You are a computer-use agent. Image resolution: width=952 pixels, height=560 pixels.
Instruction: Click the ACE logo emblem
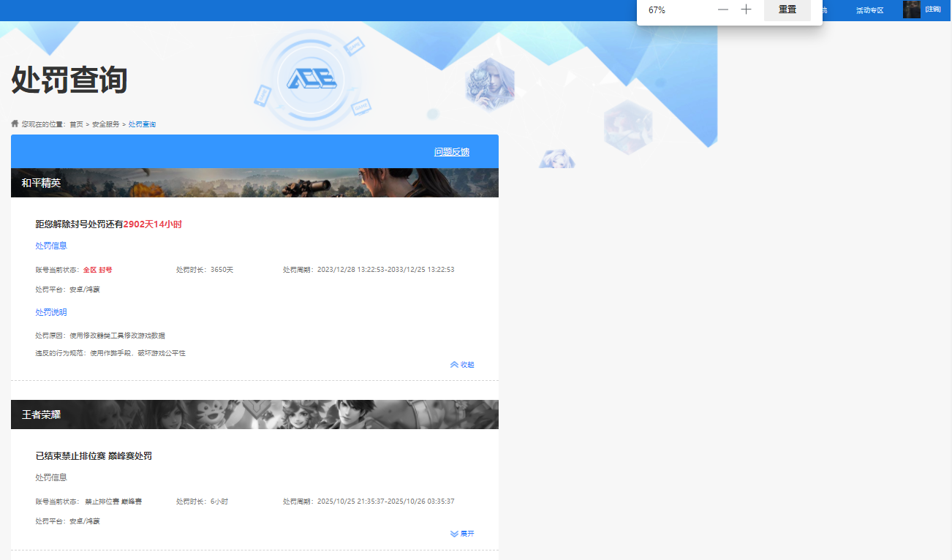[311, 79]
